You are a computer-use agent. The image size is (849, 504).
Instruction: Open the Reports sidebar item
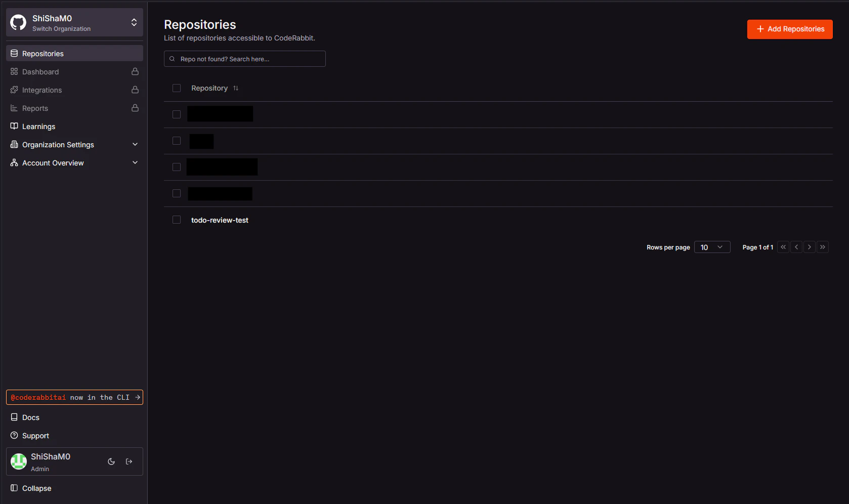(x=74, y=108)
